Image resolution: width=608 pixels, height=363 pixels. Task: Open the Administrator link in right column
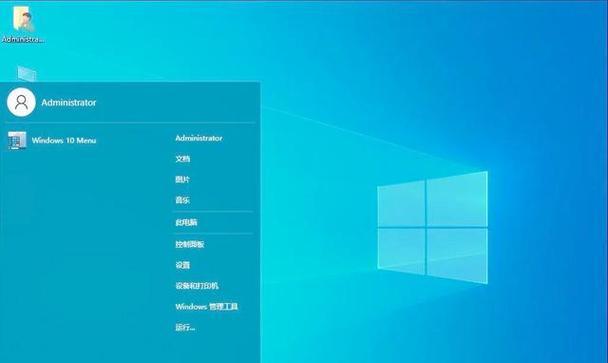(x=199, y=138)
